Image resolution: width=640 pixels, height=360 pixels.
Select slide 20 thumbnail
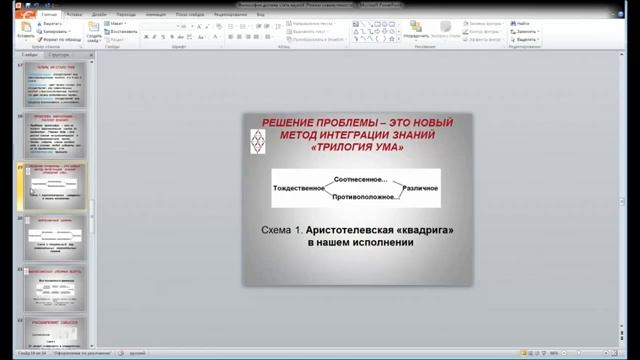(55, 238)
